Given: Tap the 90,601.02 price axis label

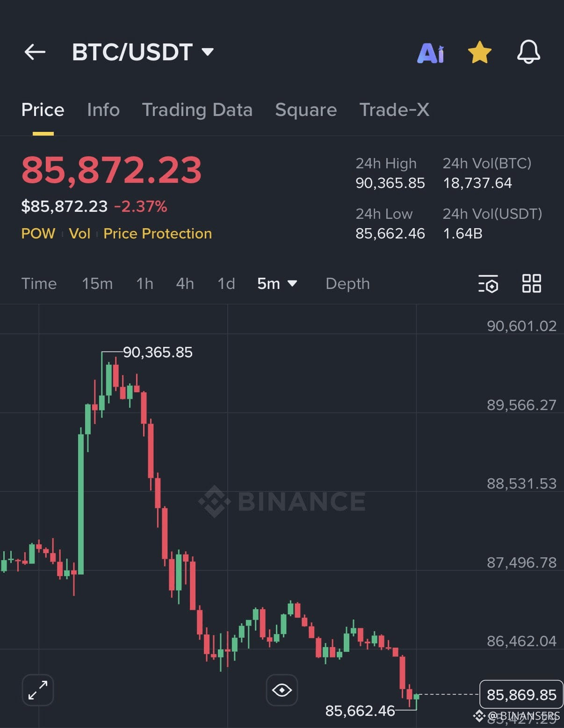Looking at the screenshot, I should click(521, 326).
